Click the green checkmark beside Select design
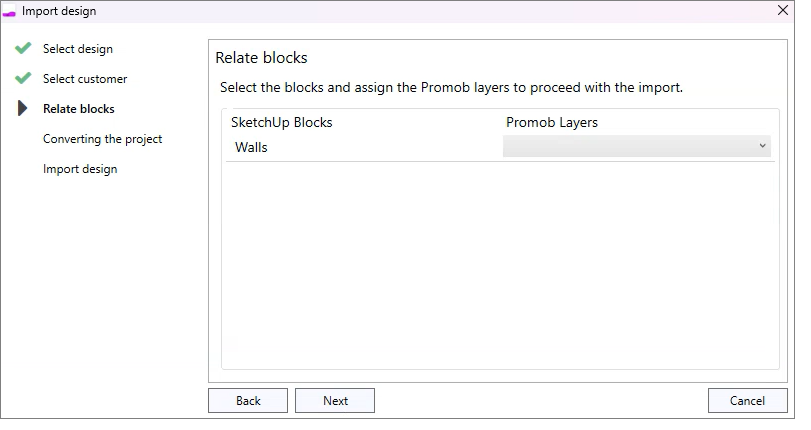This screenshot has width=811, height=430. (23, 48)
